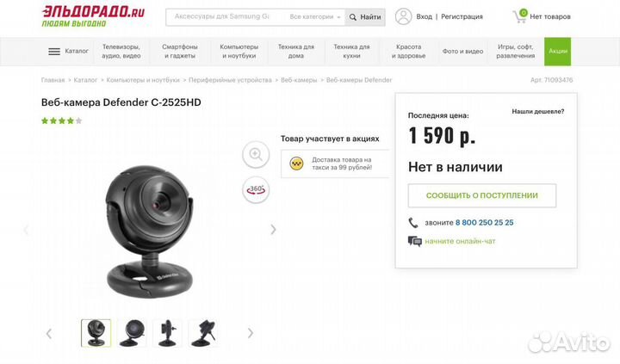620x364 pixels.
Task: Click the Нашли дешевле? link
Action: click(x=537, y=112)
